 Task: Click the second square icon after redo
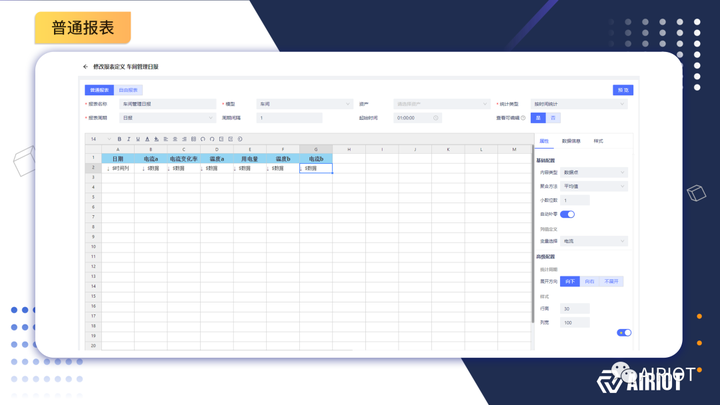pos(231,139)
